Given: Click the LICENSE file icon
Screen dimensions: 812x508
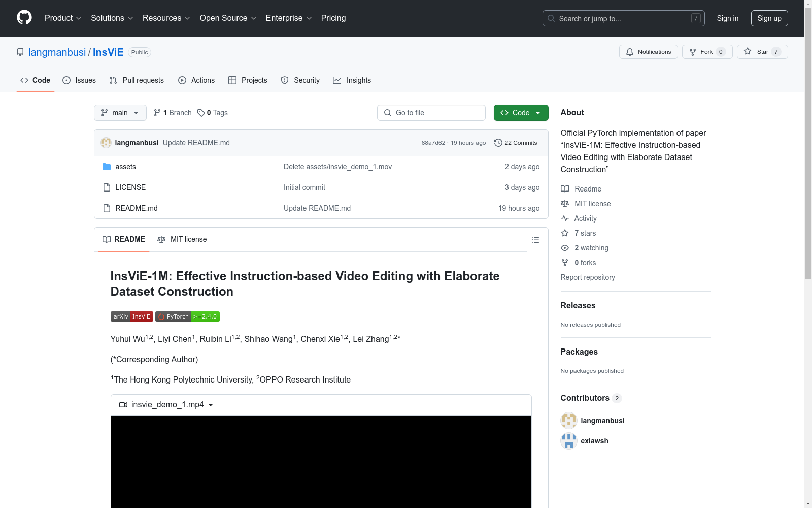Looking at the screenshot, I should (x=107, y=187).
